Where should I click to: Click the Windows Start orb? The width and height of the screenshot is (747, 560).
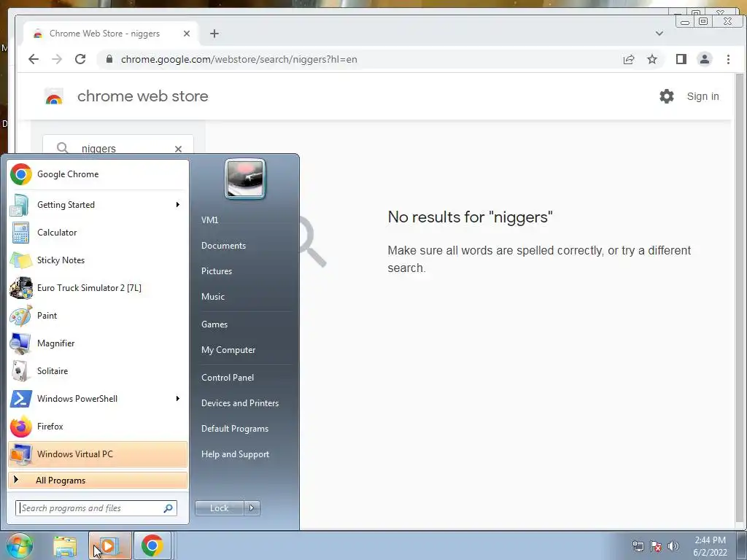point(20,546)
